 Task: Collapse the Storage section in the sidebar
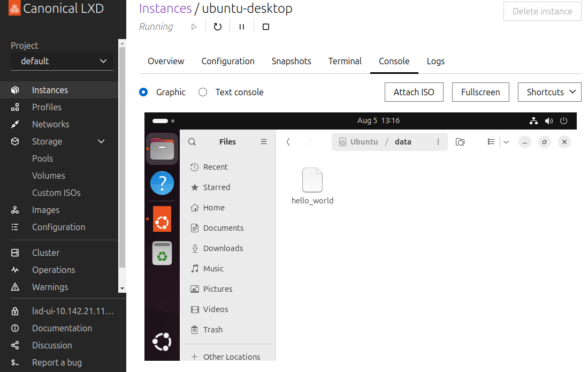tap(101, 141)
